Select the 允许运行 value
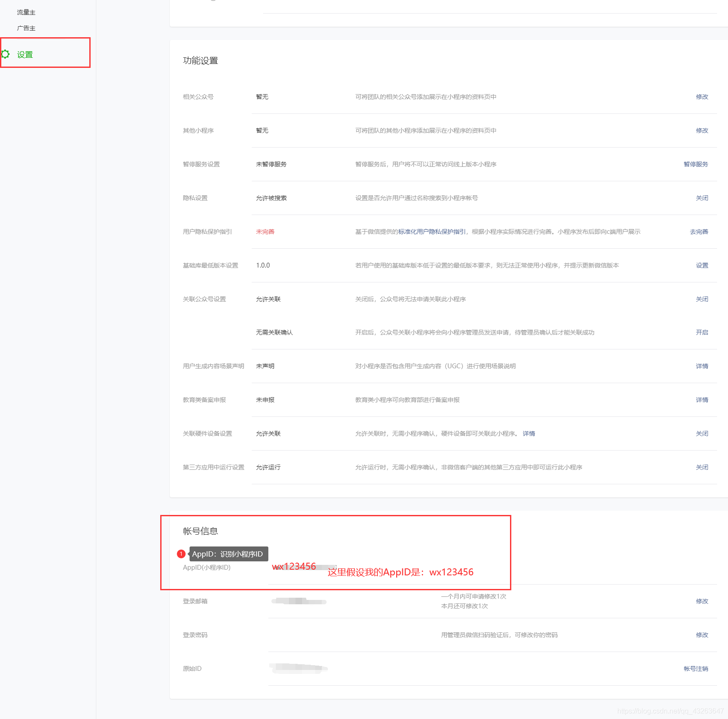728x719 pixels. point(268,467)
